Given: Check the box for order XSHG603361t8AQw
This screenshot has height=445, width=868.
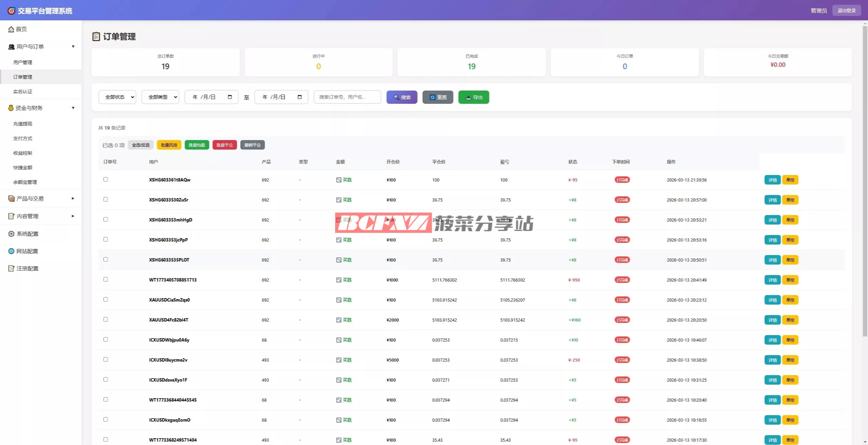Looking at the screenshot, I should (x=105, y=179).
